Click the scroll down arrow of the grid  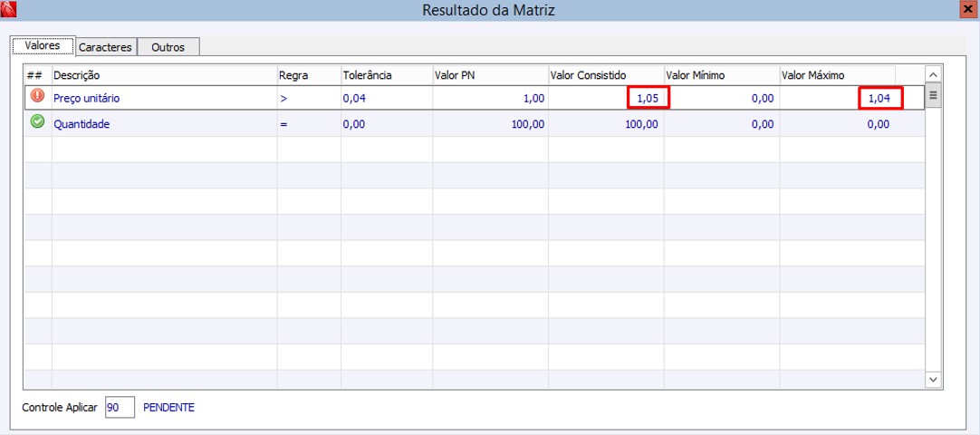[x=933, y=380]
